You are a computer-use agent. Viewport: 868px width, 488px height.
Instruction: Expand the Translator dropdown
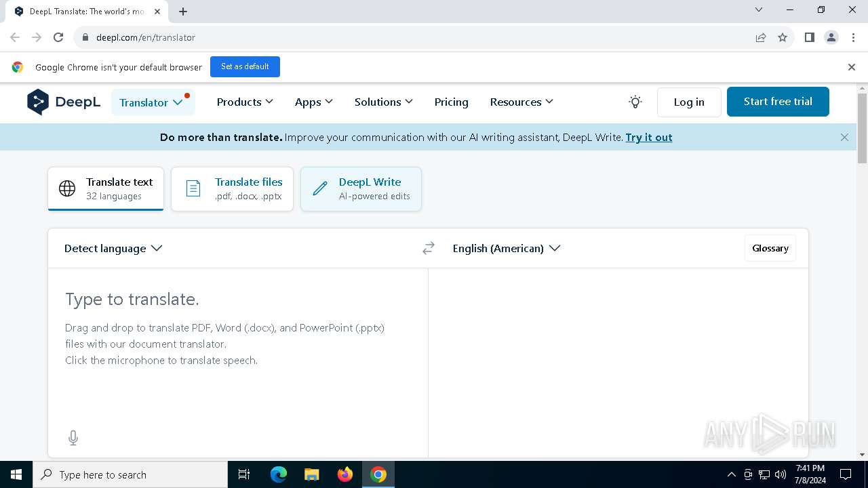coord(153,102)
